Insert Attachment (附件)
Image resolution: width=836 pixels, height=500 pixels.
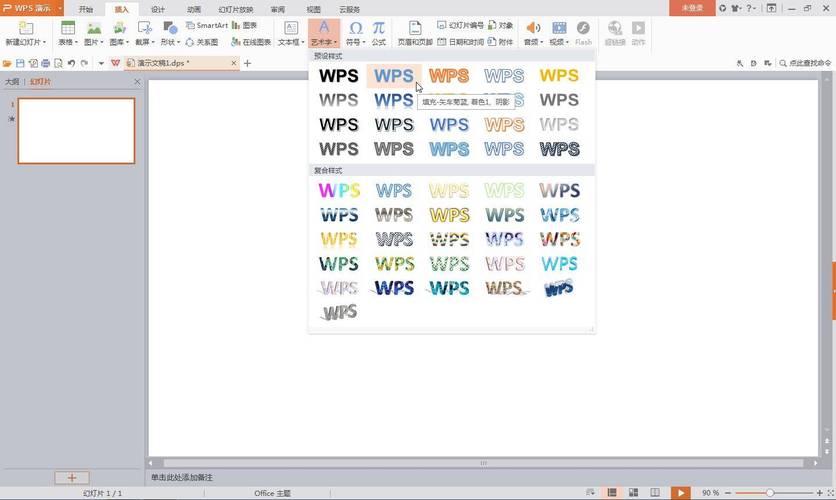tap(501, 42)
